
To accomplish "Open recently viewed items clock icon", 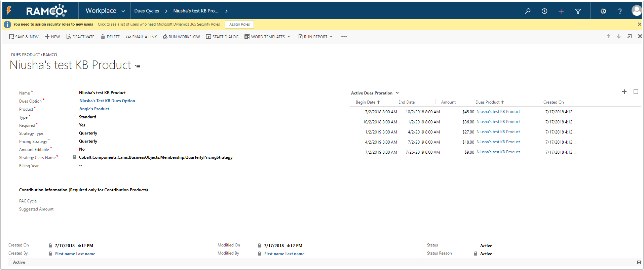I will (x=544, y=11).
